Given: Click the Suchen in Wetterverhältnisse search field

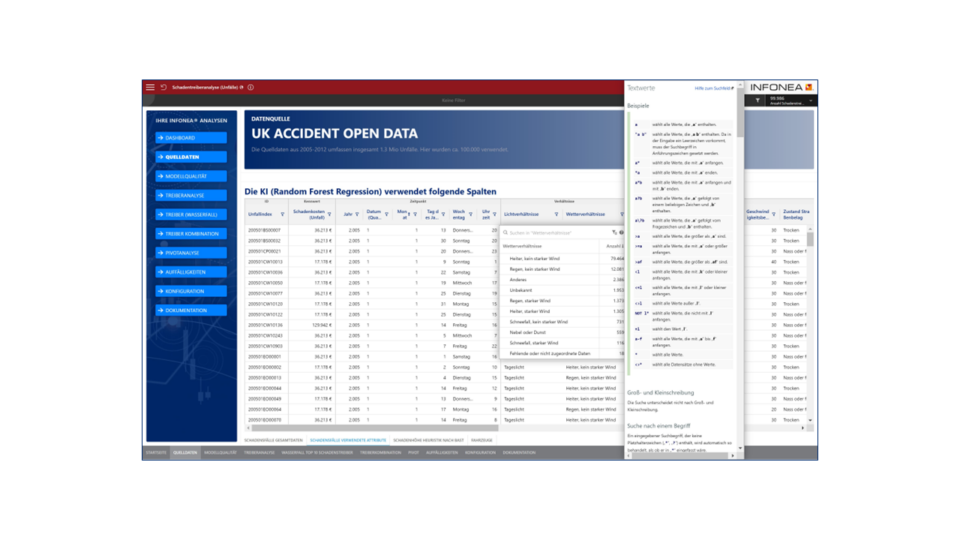Looking at the screenshot, I should point(558,233).
